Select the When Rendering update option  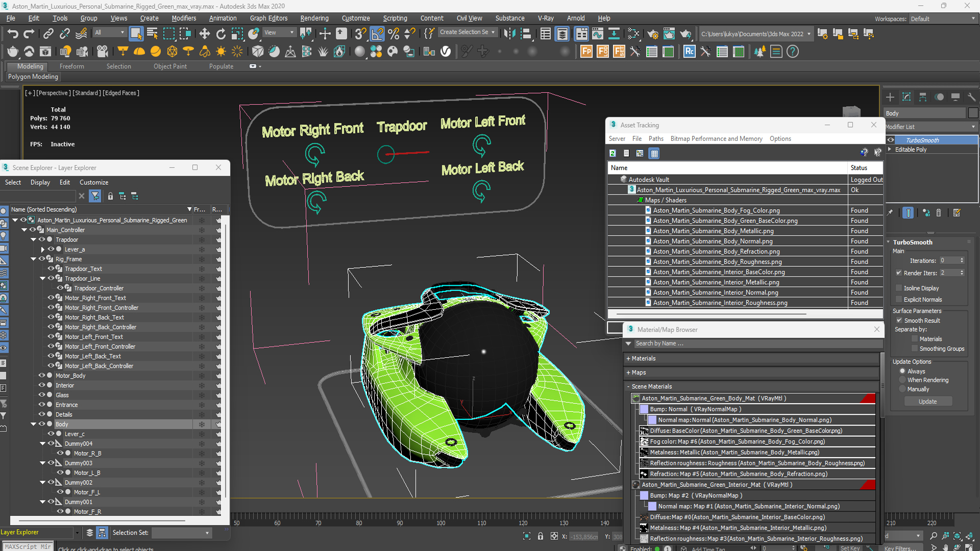pyautogui.click(x=902, y=380)
